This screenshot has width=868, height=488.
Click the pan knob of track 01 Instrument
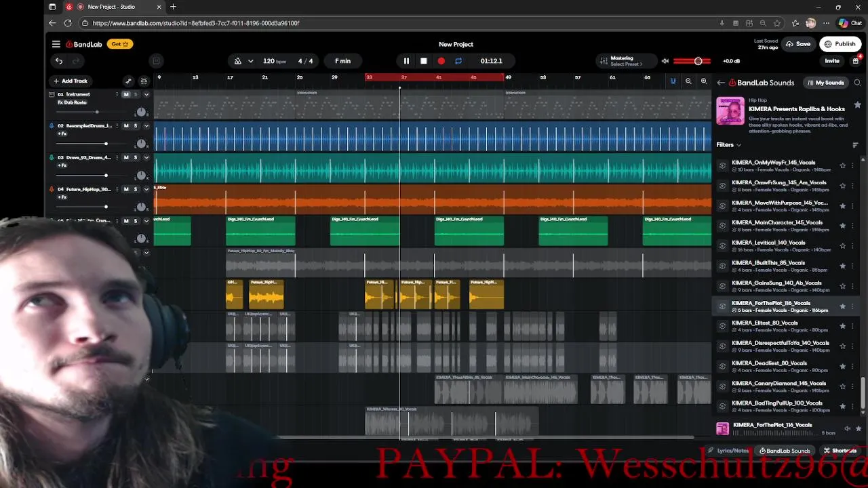[141, 112]
